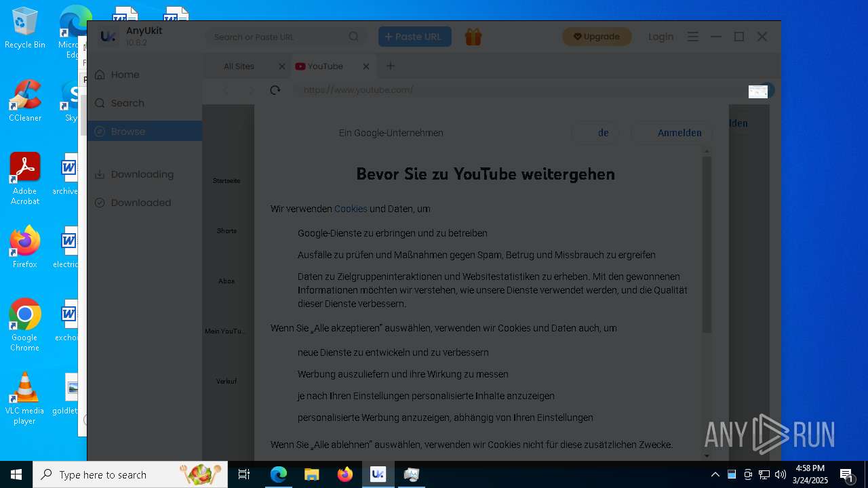Open Firefox desktop shortcut

click(x=25, y=247)
